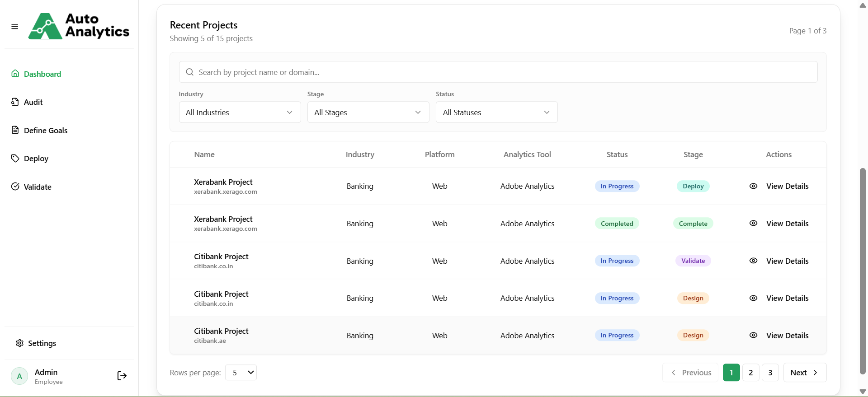This screenshot has height=397, width=868.
Task: Click the Auto Analytics logo
Action: (x=79, y=26)
